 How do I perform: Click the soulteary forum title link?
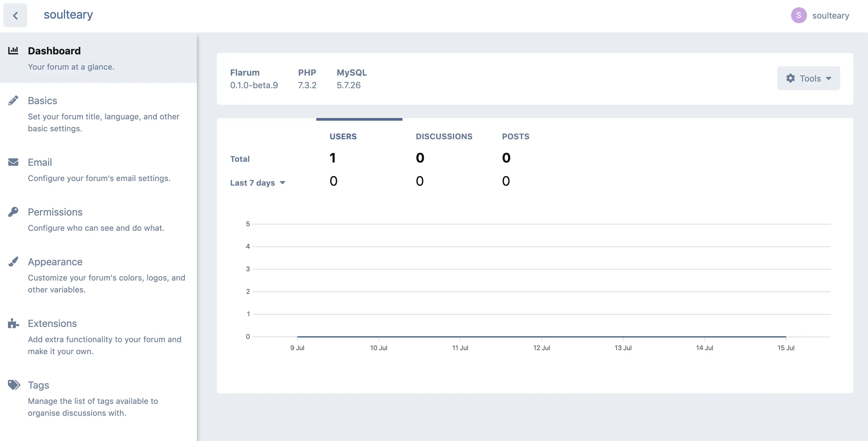[x=68, y=15]
